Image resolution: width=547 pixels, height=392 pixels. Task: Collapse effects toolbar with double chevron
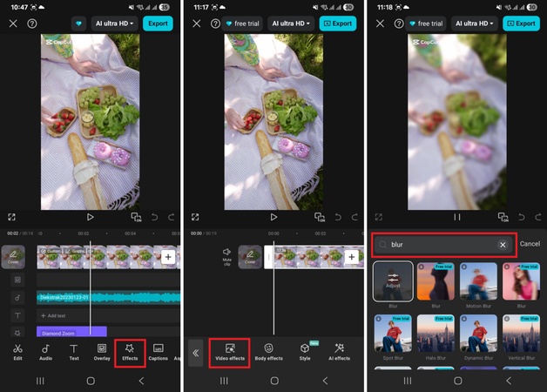click(196, 353)
